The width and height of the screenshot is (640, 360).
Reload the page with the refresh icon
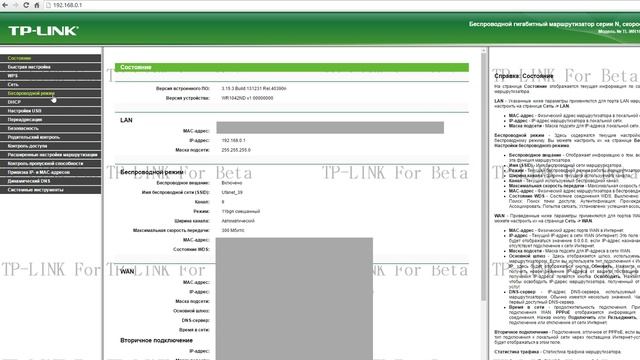click(26, 5)
